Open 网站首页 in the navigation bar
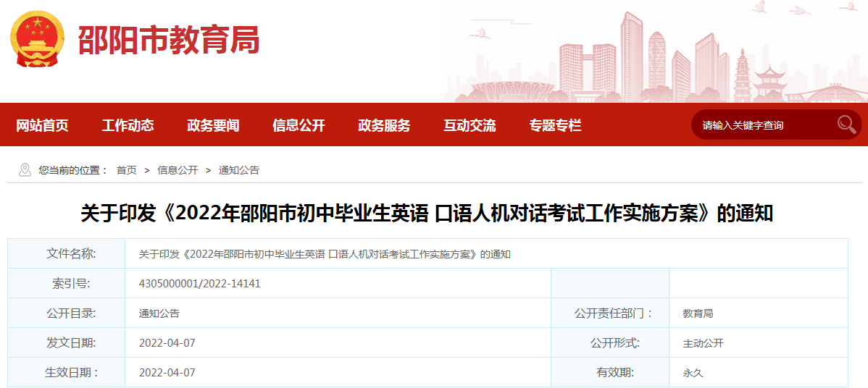 point(42,125)
